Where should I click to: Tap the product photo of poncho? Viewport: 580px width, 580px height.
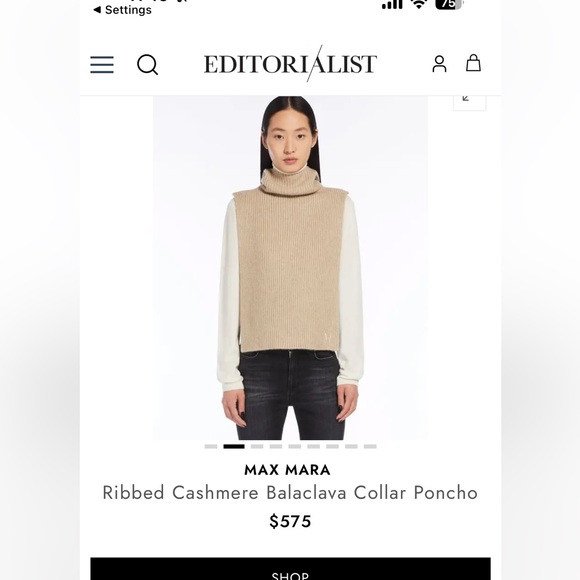(x=290, y=268)
